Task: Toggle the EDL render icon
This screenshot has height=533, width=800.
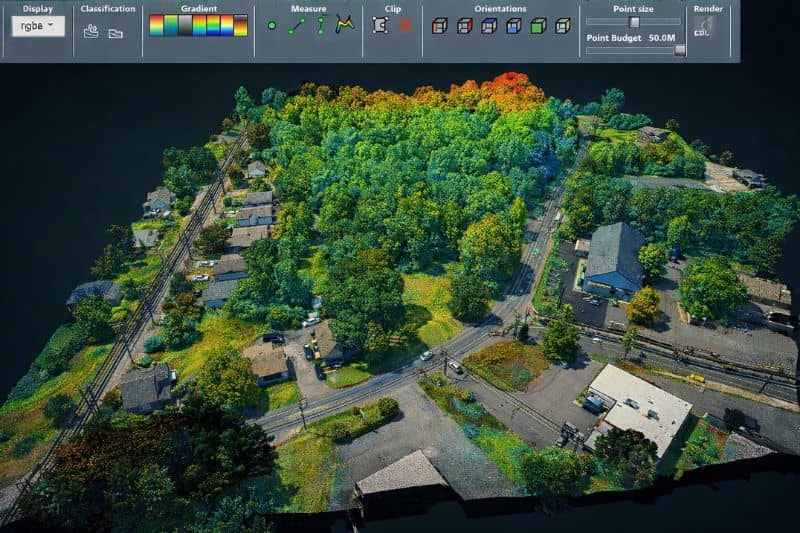Action: tap(704, 27)
